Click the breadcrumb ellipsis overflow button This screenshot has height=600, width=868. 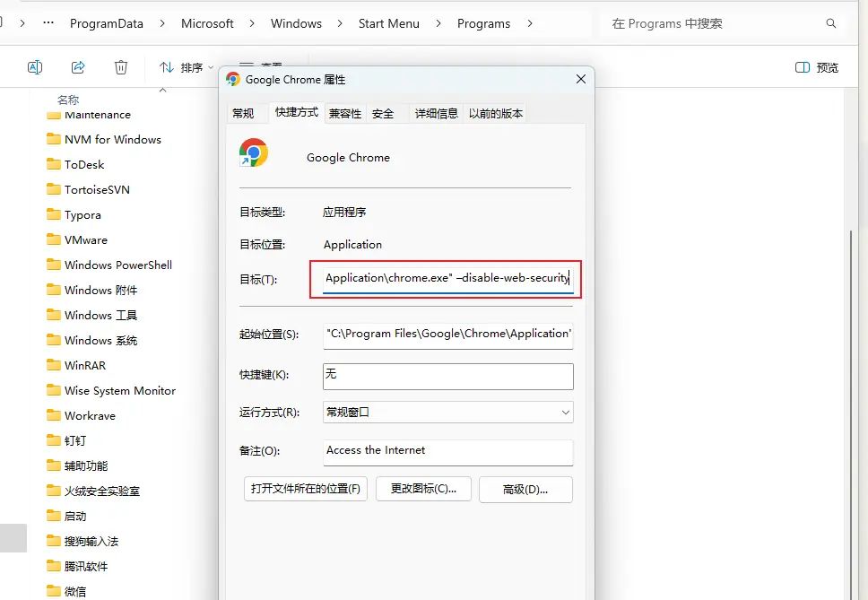tap(48, 23)
